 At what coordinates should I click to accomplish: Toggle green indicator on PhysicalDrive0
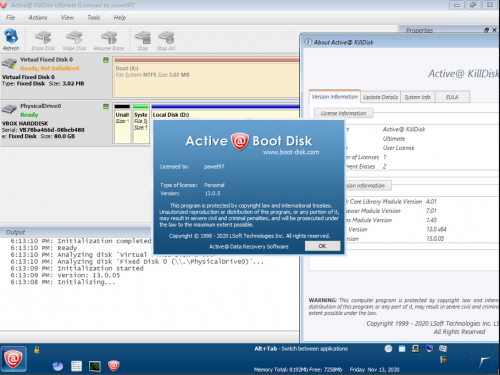[x=106, y=106]
